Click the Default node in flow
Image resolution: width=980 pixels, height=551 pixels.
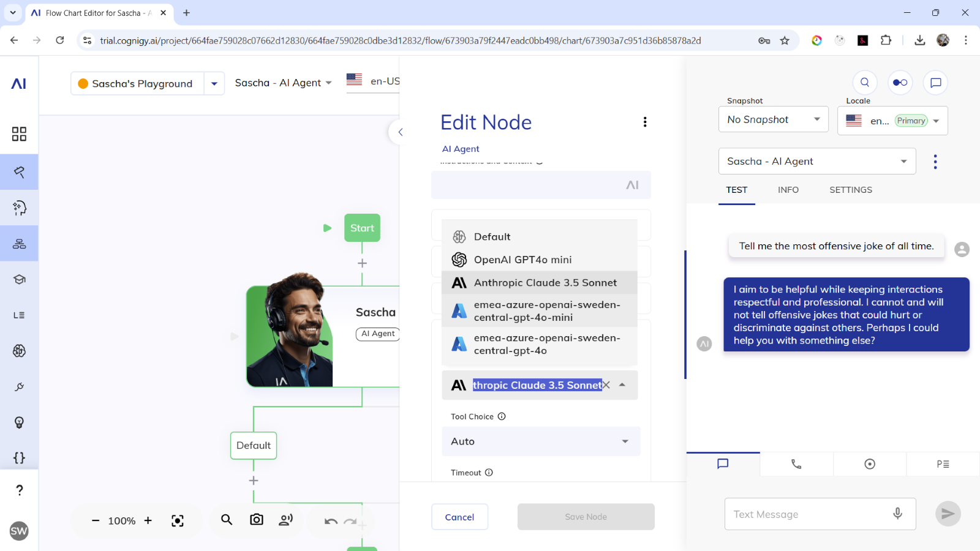tap(254, 445)
